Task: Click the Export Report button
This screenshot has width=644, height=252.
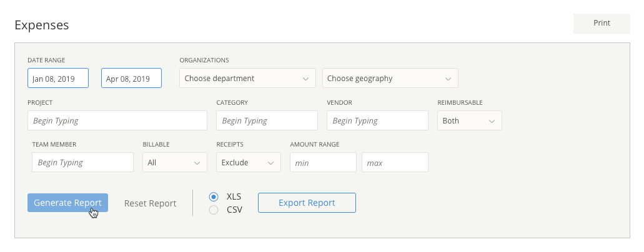Action: point(307,203)
